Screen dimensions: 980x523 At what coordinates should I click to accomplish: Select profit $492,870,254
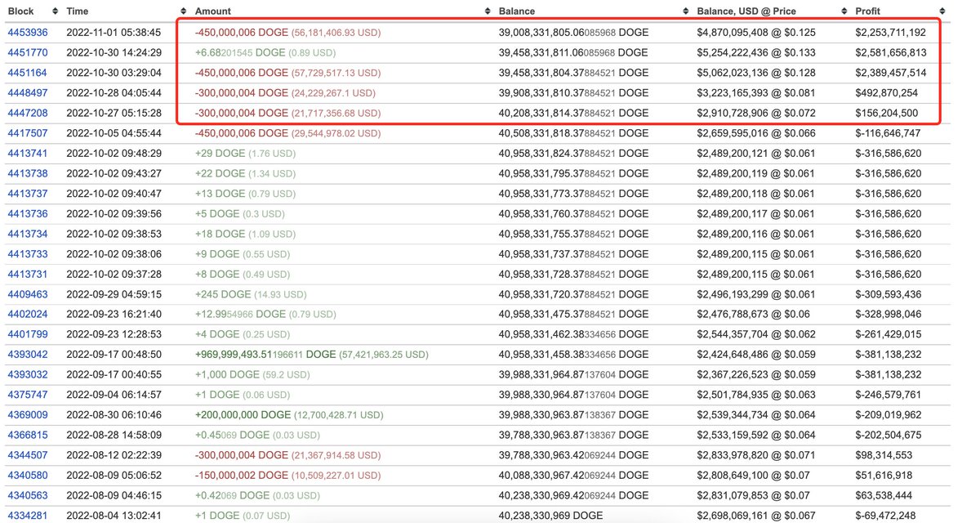pyautogui.click(x=887, y=93)
